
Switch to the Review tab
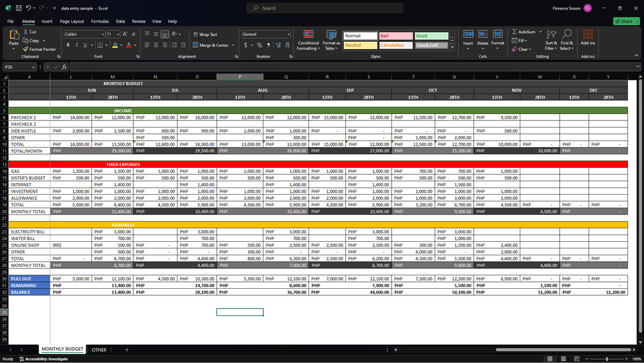pos(138,21)
